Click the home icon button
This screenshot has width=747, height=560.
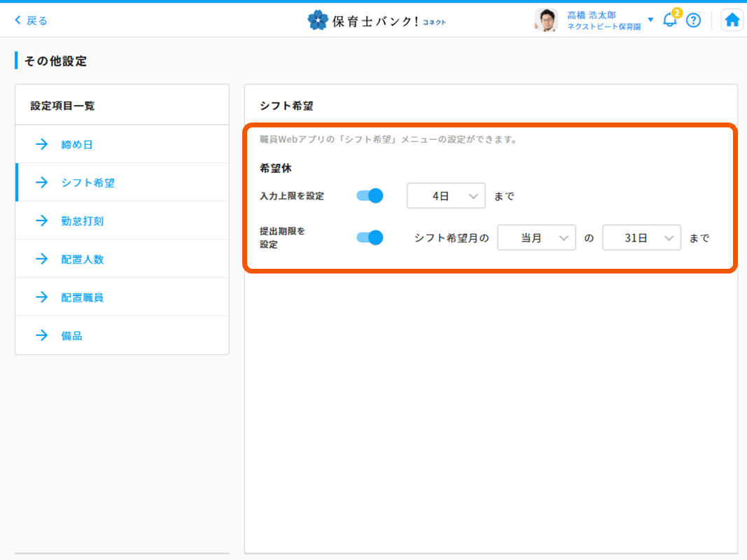point(732,20)
